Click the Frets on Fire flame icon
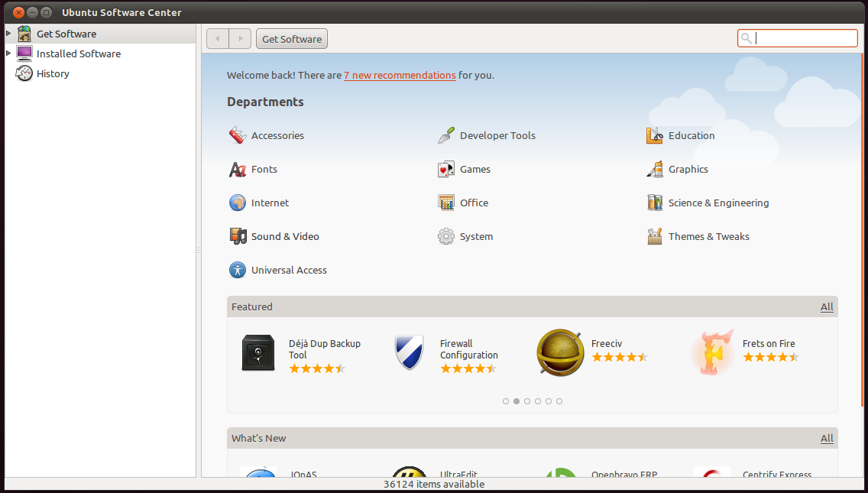The height and width of the screenshot is (493, 868). (x=712, y=353)
